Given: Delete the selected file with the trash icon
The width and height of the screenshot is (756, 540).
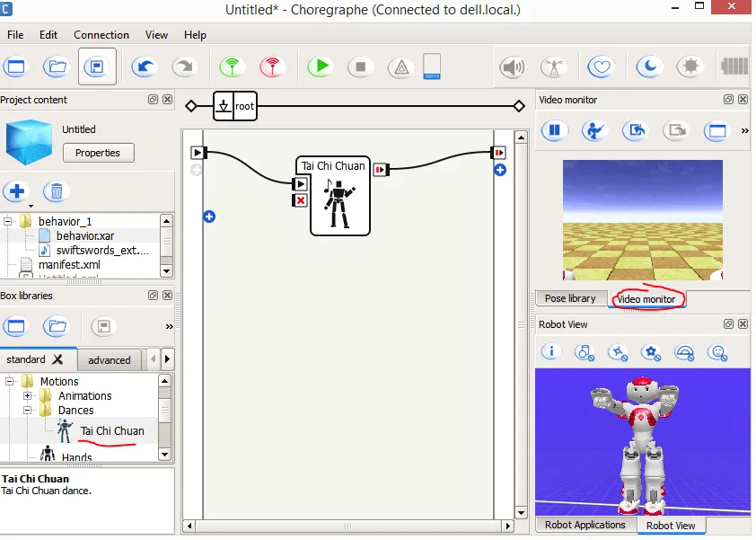Looking at the screenshot, I should point(57,191).
